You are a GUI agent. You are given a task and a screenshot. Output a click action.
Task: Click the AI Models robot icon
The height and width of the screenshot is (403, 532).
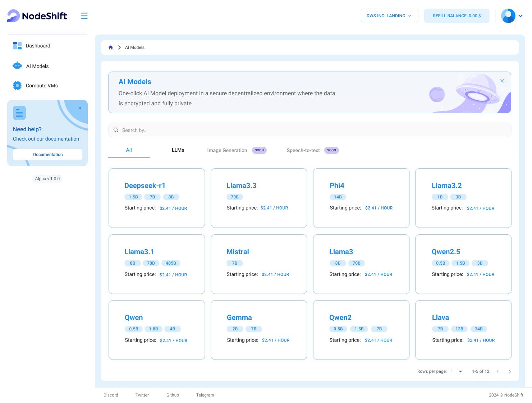[17, 65]
